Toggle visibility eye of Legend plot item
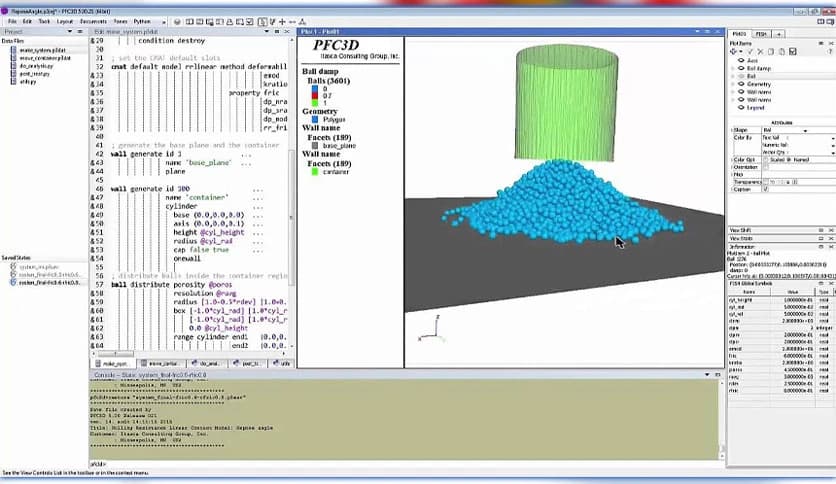 [741, 108]
